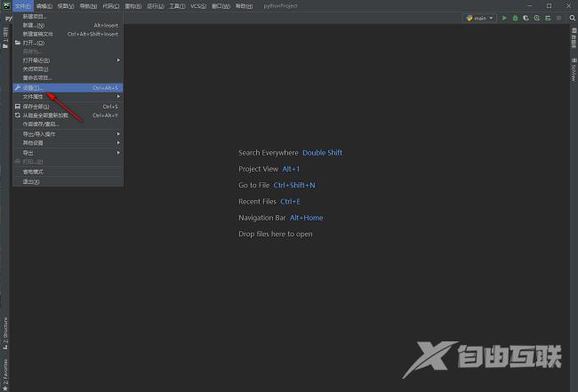This screenshot has height=392, width=578.
Task: Click 退出 (Exit) in file menu
Action: click(x=30, y=181)
